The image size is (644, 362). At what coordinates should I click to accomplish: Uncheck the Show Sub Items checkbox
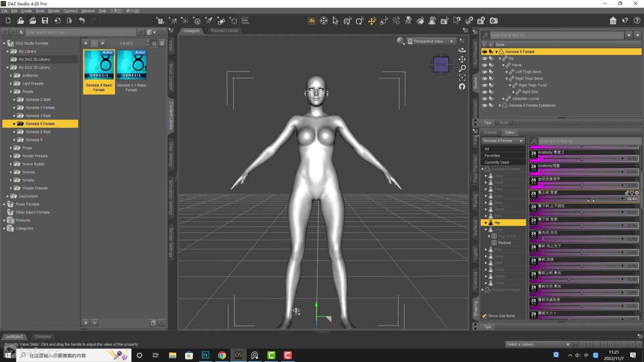(x=484, y=316)
